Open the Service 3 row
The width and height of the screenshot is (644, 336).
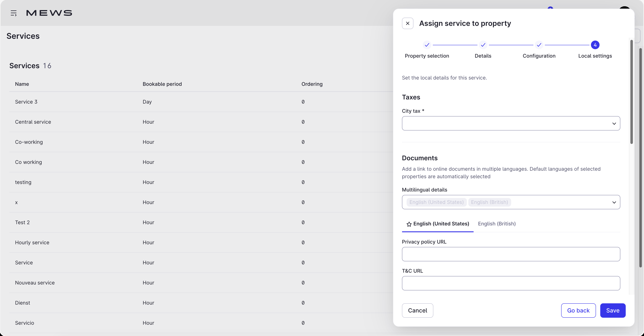pos(201,102)
